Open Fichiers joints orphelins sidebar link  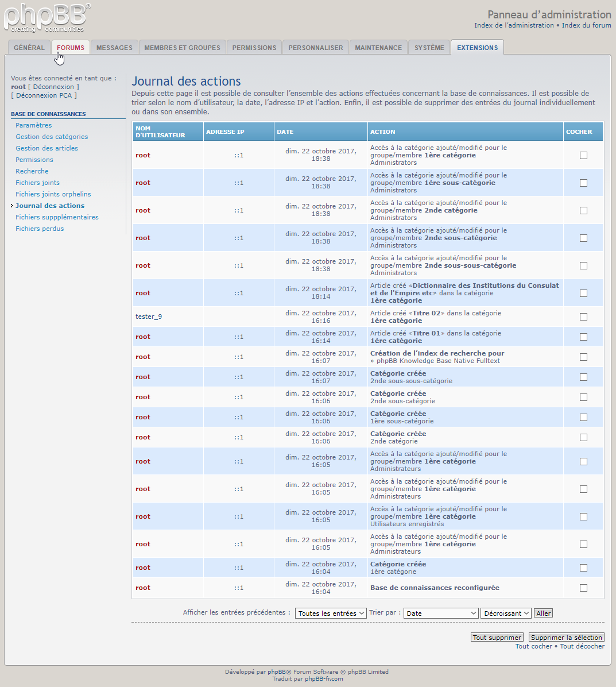(x=53, y=194)
